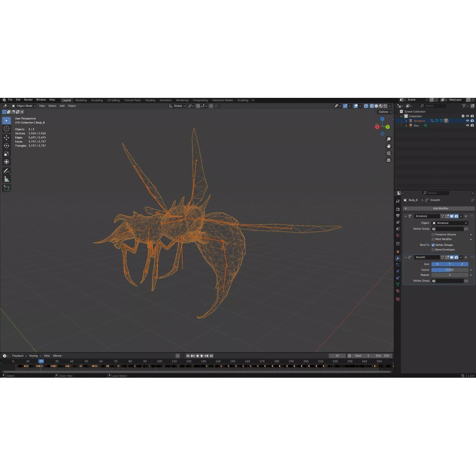Screen dimensions: 476x476
Task: Toggle the Smooth modifier X axis
Action: point(438,264)
